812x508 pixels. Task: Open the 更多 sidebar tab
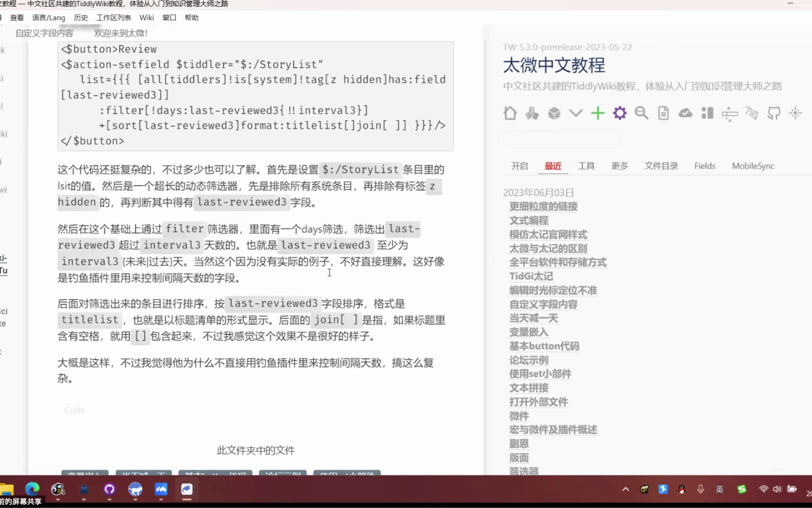click(620, 166)
